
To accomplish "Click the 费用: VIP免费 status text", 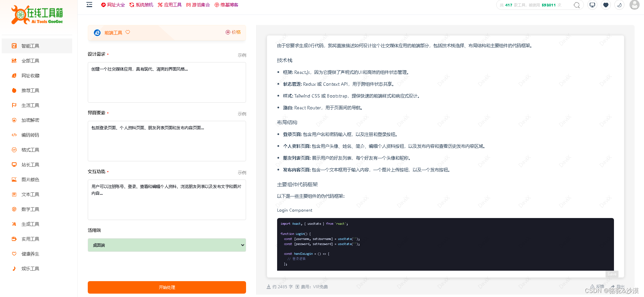I will (x=312, y=287).
